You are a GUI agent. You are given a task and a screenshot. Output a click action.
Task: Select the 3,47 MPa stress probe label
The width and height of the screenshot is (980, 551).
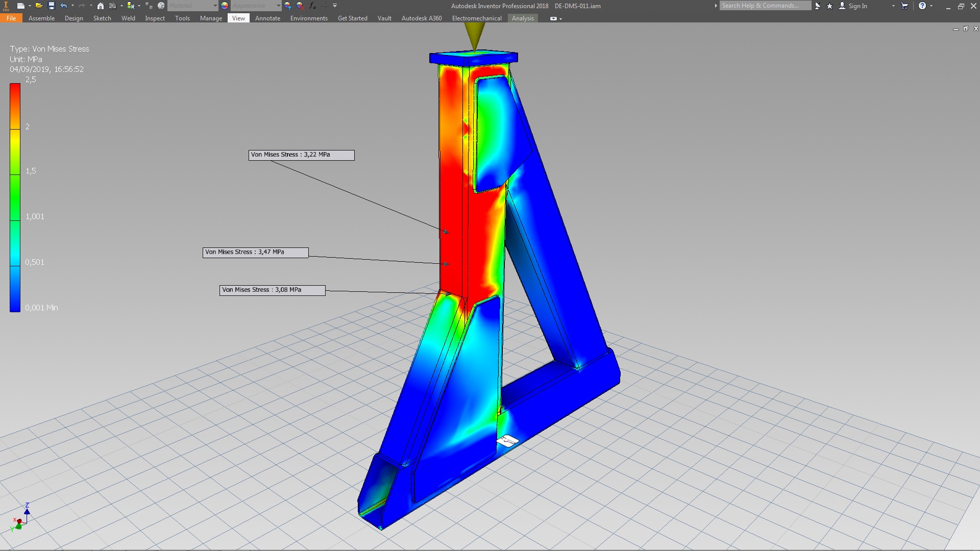tap(255, 252)
